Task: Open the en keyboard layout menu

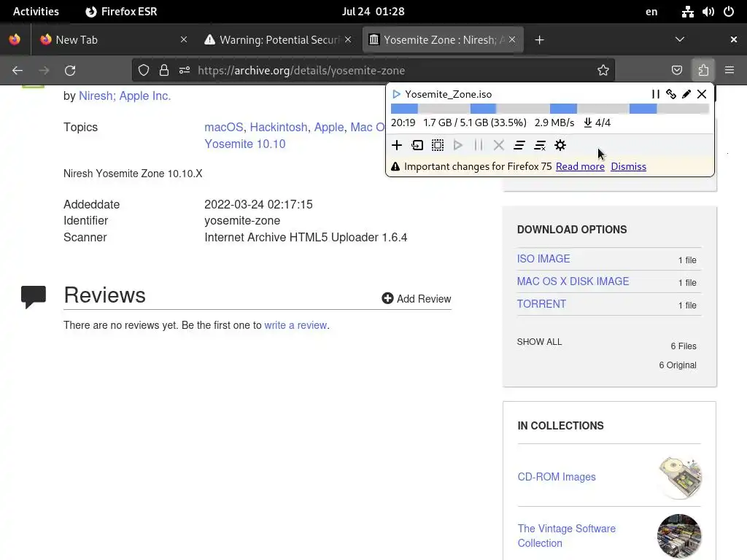Action: pos(651,12)
